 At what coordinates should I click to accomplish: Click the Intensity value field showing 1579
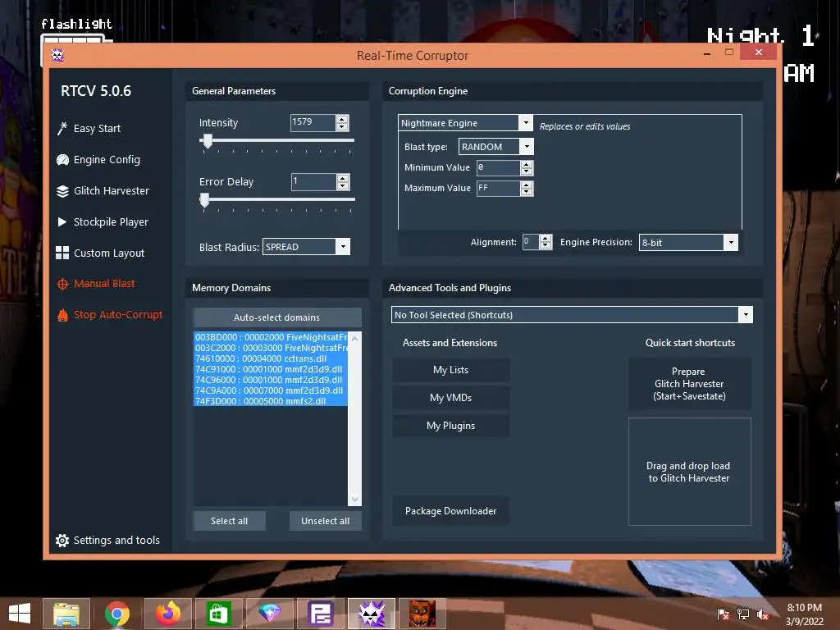click(313, 123)
